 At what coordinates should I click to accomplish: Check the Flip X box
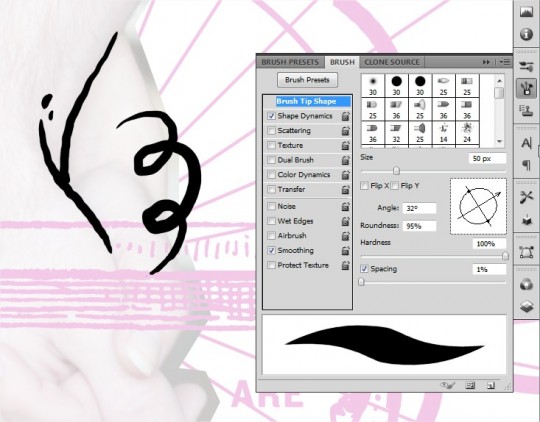point(364,186)
